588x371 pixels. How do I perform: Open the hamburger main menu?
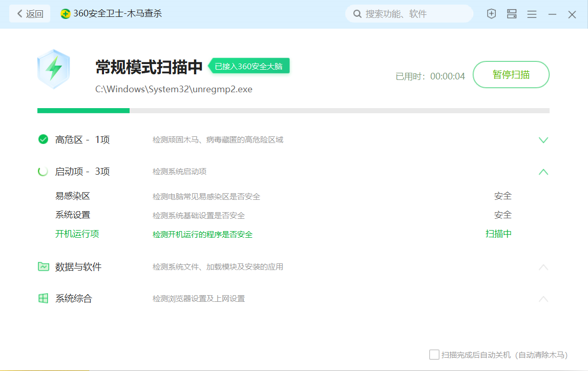532,14
